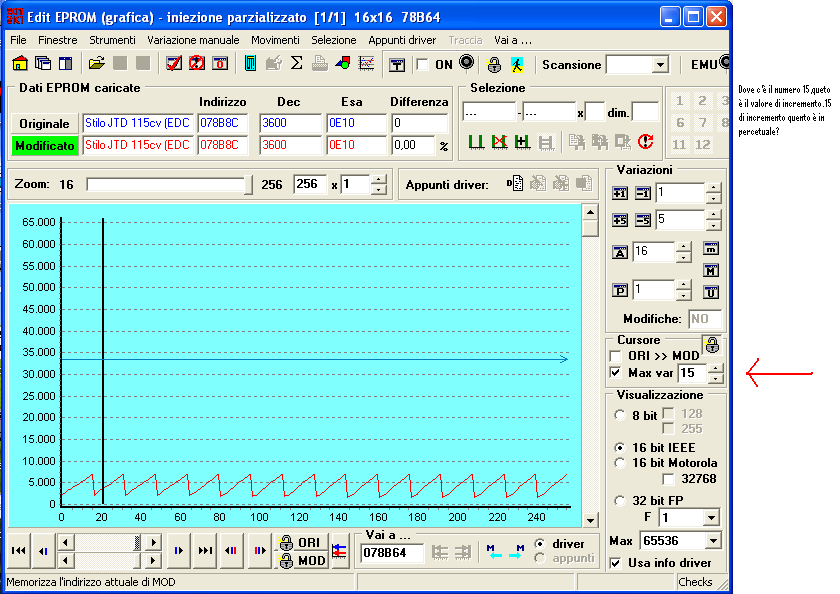
Task: Click the calculator icon in the toolbar
Action: 250,64
